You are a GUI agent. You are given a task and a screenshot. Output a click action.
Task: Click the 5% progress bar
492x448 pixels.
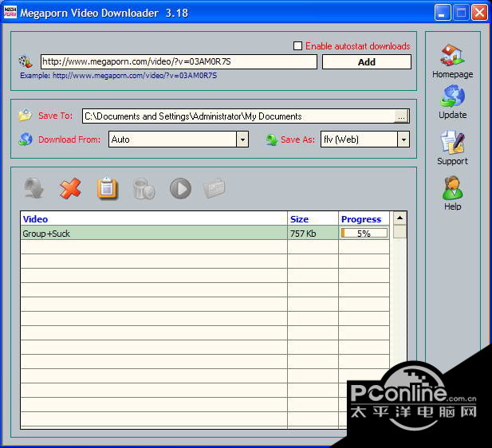[364, 233]
